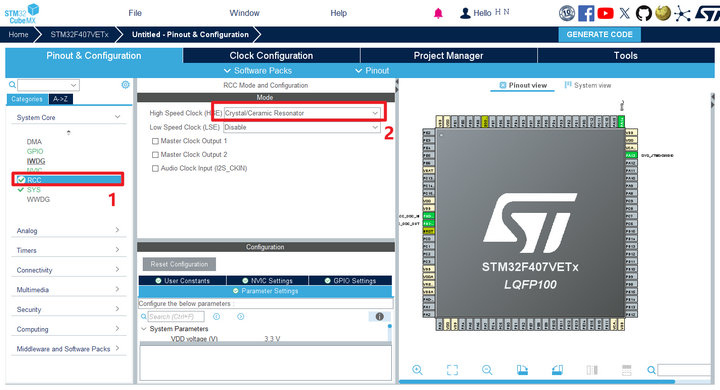Toggle Audio Clock Input (I2S_CKIN) checkbox
This screenshot has height=390, width=720.
(x=155, y=169)
